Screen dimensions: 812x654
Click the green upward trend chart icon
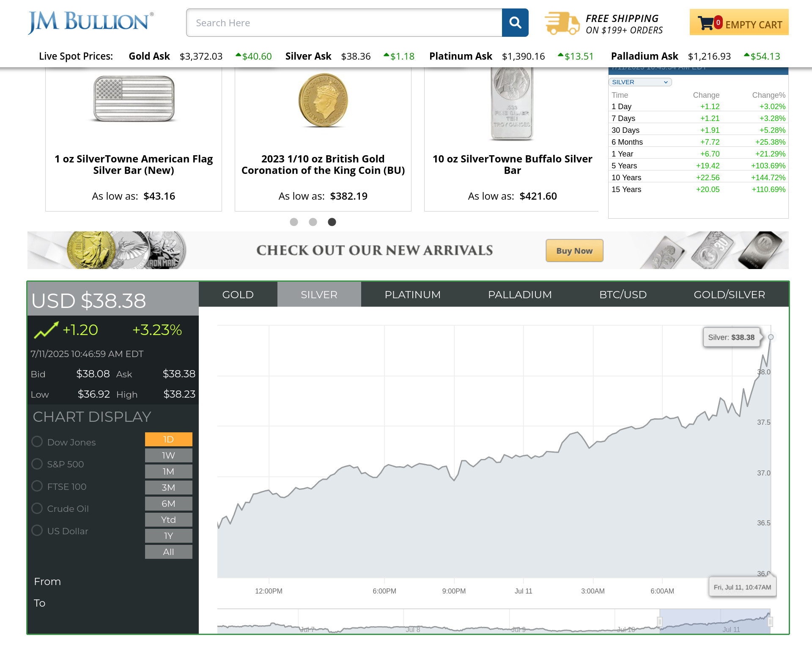pos(46,330)
